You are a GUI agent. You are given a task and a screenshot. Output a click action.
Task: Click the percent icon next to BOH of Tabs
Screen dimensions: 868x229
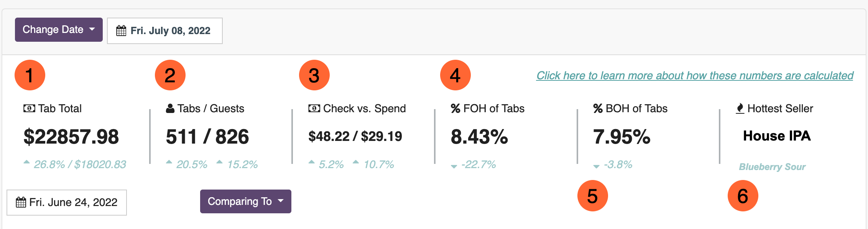click(598, 108)
